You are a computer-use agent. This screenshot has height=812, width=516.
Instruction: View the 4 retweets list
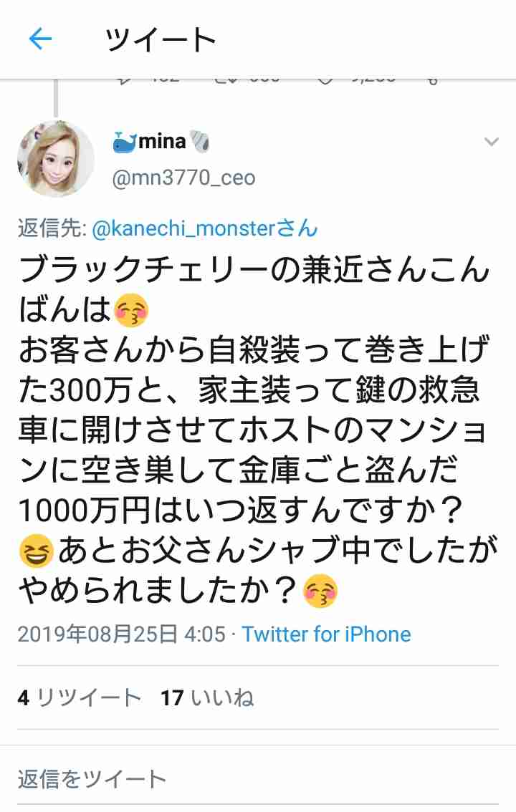pyautogui.click(x=80, y=697)
